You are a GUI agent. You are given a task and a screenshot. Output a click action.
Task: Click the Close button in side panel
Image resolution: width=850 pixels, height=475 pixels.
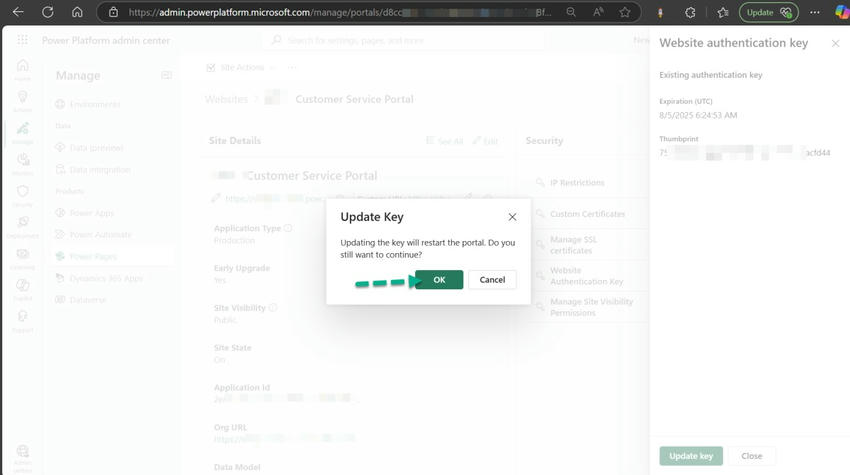(751, 456)
